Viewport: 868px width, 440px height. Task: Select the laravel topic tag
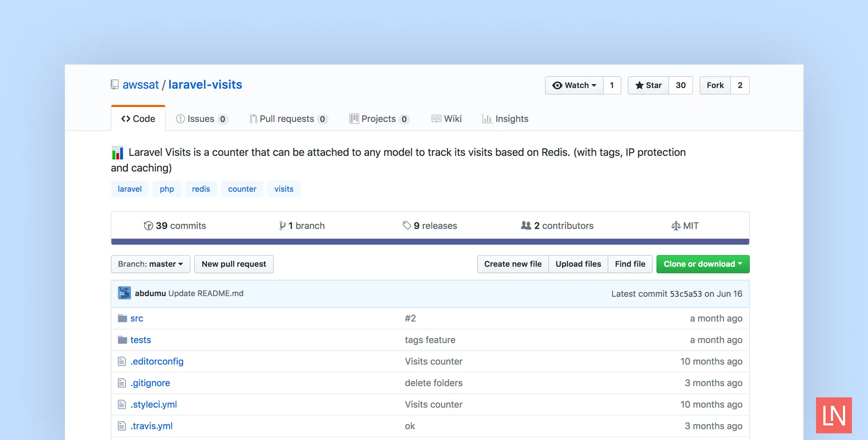[129, 189]
